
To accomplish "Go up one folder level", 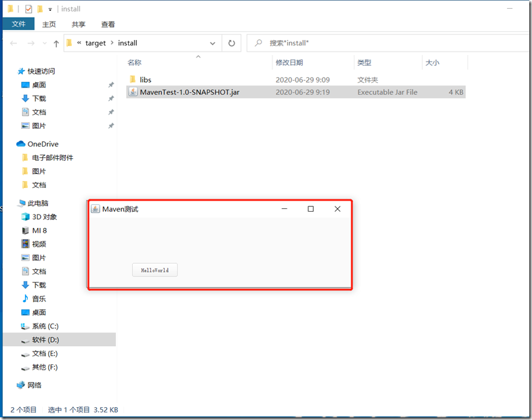I will tap(56, 43).
